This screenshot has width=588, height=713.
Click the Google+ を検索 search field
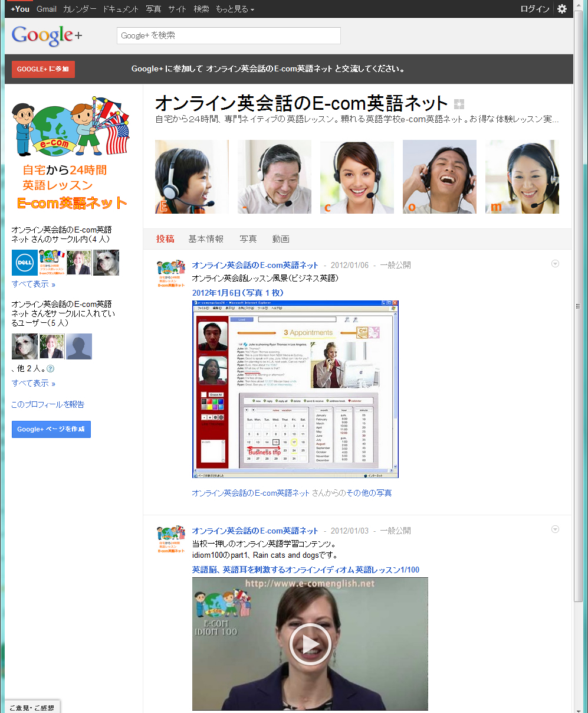[x=229, y=35]
